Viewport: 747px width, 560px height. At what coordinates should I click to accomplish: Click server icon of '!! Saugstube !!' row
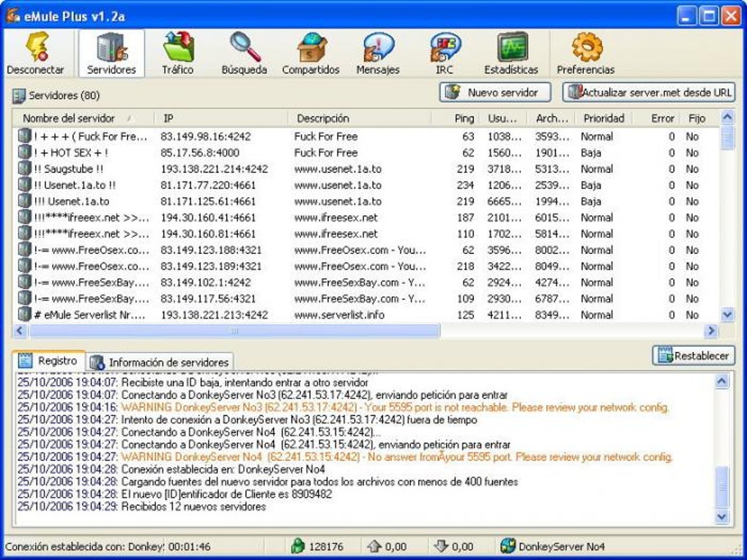pyautogui.click(x=24, y=168)
